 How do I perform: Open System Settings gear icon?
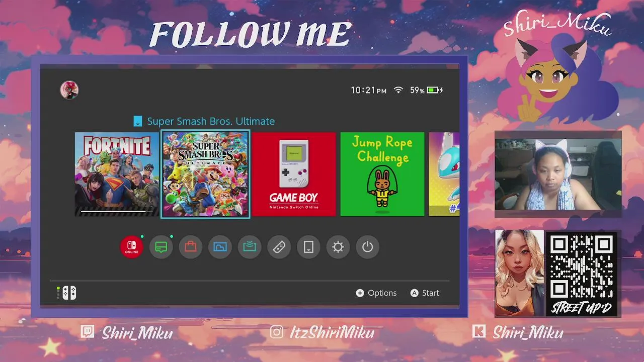(338, 247)
